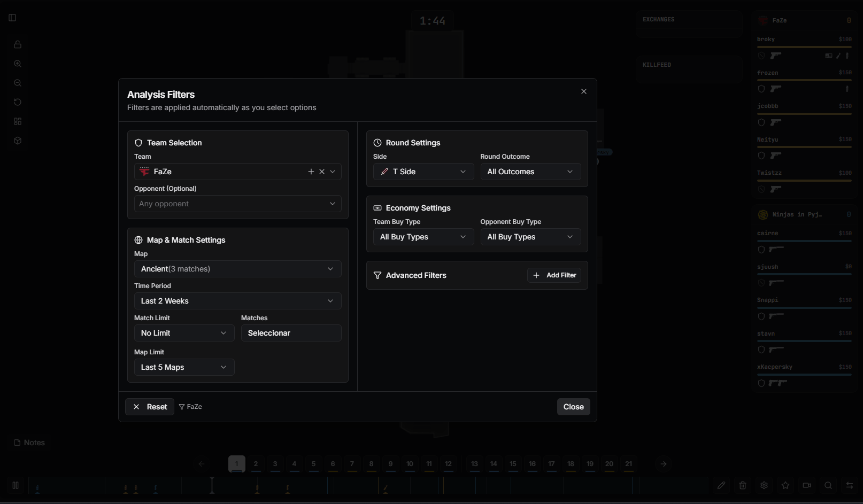Select round 21 tab
Screen dimensions: 863x504
point(629,464)
